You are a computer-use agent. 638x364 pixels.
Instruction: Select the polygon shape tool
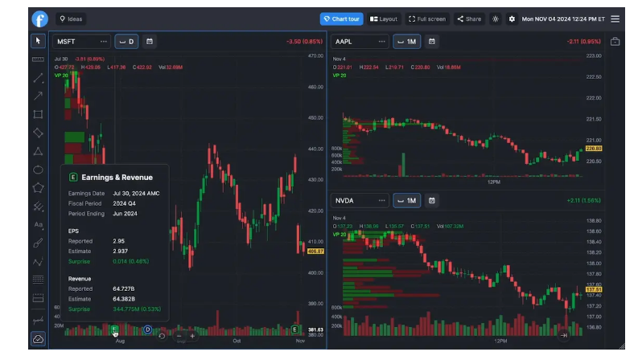(x=38, y=188)
